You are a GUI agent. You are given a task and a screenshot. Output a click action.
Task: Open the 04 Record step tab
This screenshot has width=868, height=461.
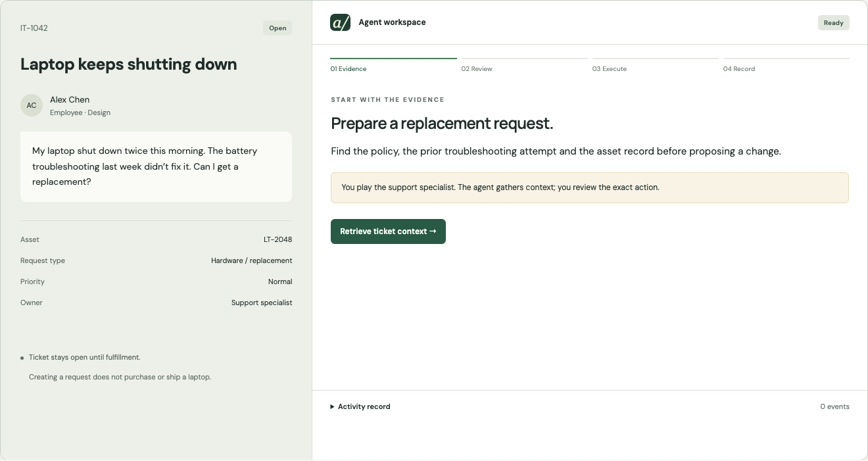tap(786, 64)
